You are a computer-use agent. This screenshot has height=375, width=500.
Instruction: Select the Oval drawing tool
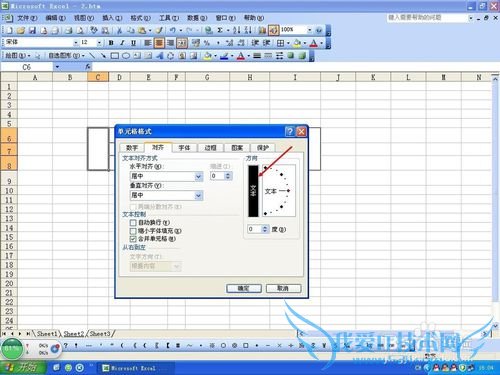click(x=126, y=56)
